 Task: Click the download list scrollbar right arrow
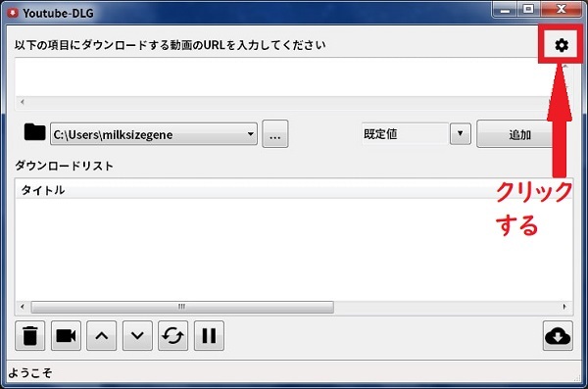564,307
